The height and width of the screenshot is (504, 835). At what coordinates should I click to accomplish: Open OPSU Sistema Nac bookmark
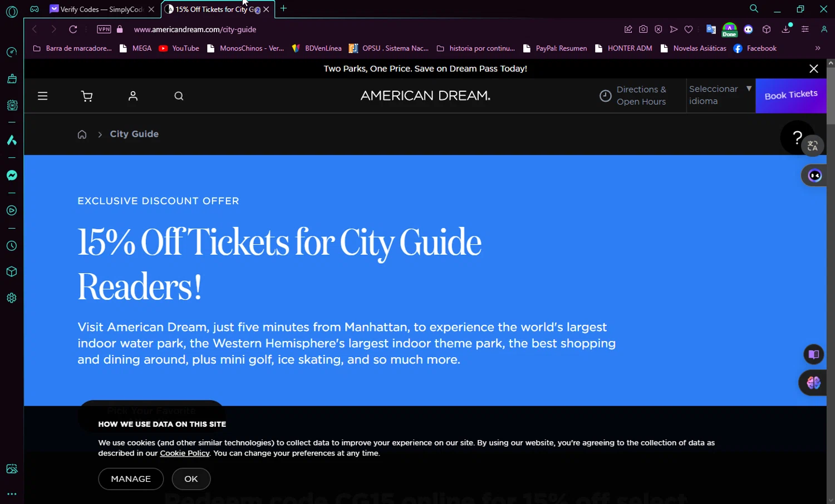(389, 48)
